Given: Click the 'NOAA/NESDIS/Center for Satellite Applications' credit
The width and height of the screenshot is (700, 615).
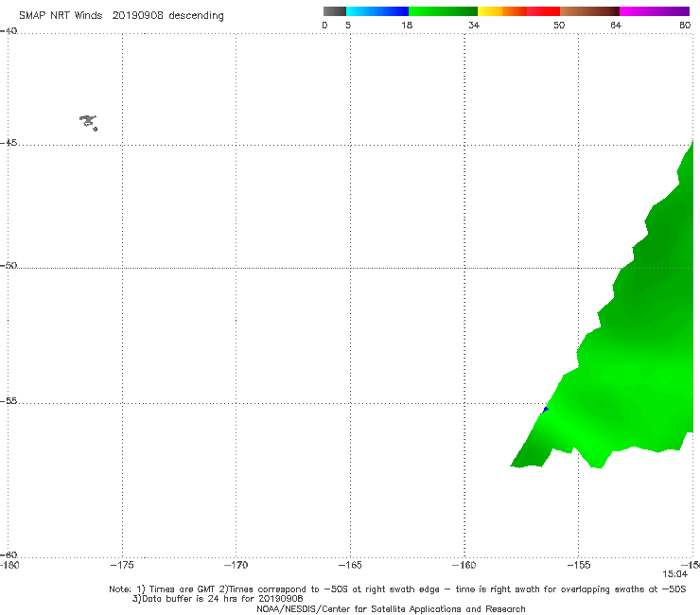Looking at the screenshot, I should point(391,609).
